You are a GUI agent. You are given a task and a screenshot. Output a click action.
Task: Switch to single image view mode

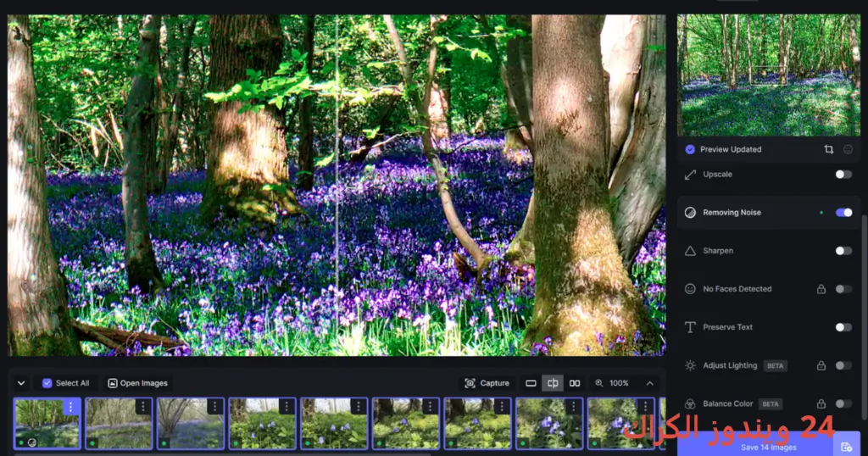click(x=531, y=383)
